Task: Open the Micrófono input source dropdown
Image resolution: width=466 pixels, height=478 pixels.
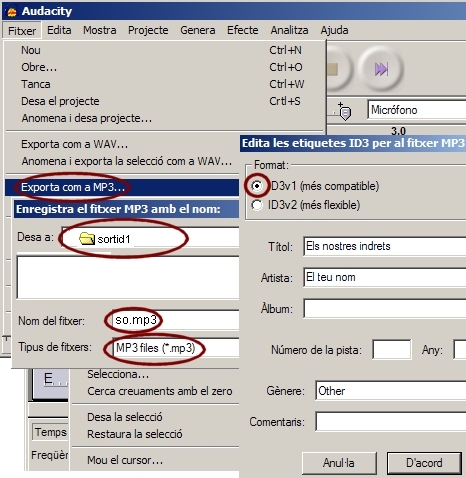Action: [417, 110]
